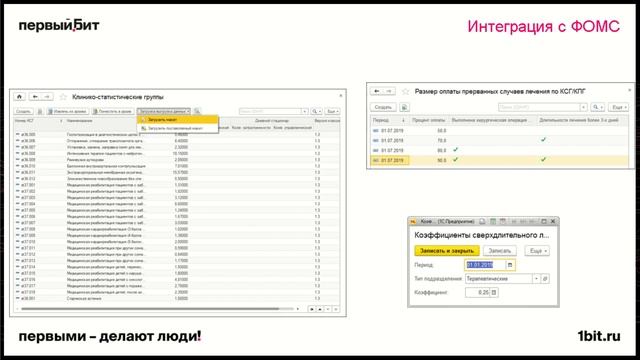Go forward in Размер оплаты прерванных случаев window
This screenshot has height=360, width=640.
click(389, 91)
